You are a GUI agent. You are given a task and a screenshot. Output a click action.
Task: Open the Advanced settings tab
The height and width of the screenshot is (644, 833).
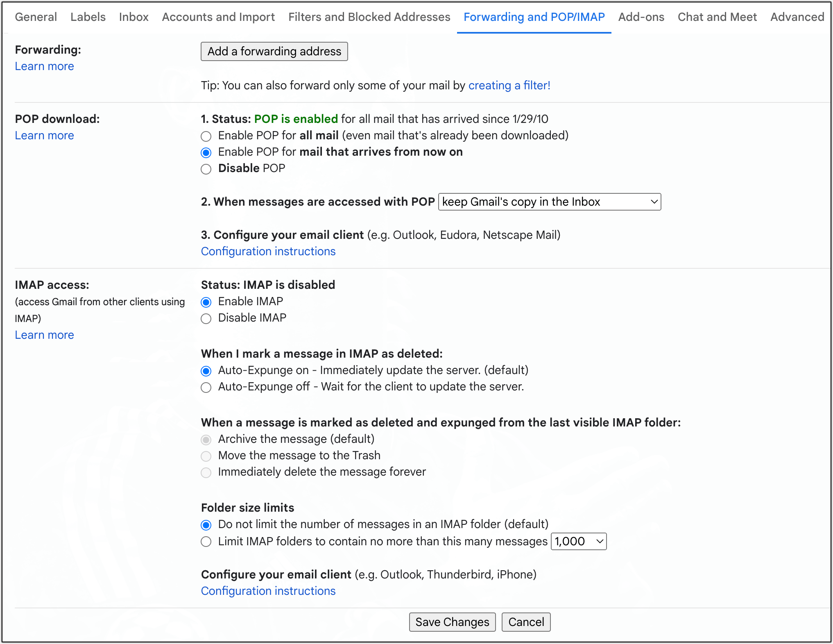tap(797, 17)
